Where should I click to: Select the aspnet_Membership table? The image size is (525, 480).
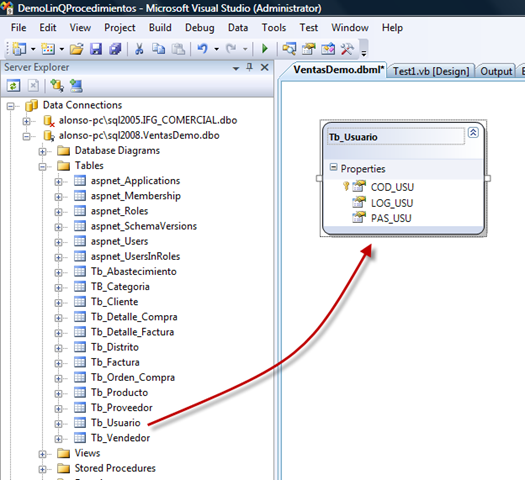coord(136,196)
